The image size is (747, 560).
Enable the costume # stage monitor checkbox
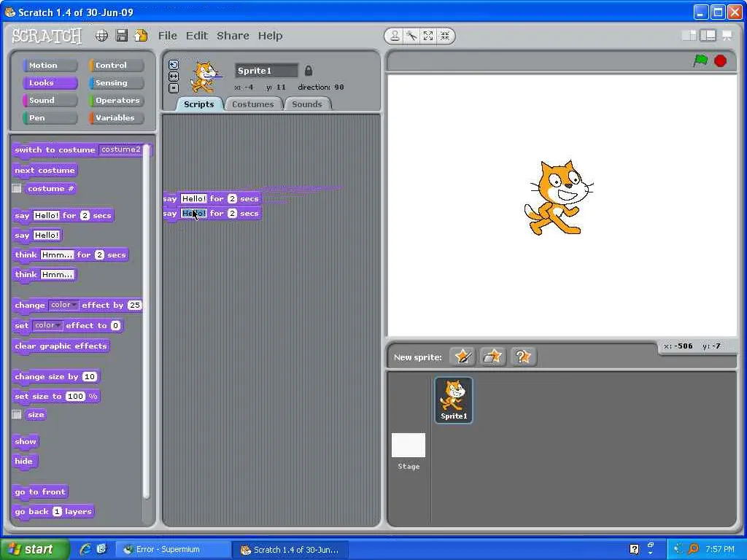click(x=17, y=189)
